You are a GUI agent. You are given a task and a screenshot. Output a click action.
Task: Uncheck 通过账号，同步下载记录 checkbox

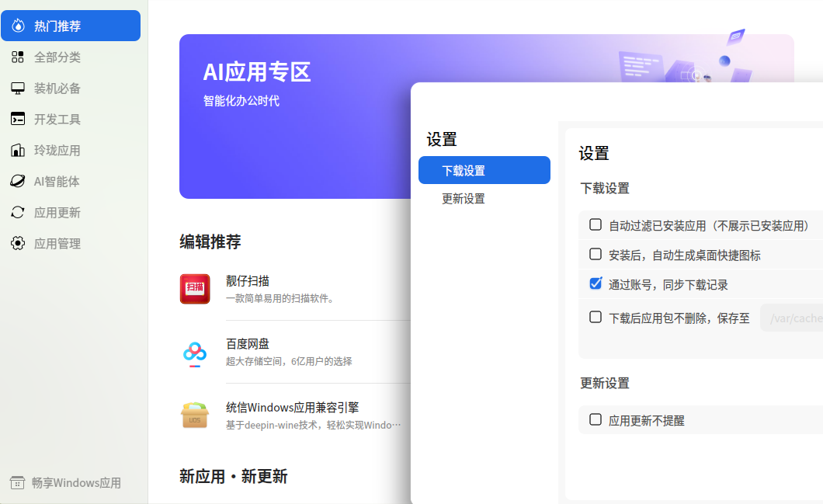pyautogui.click(x=596, y=283)
